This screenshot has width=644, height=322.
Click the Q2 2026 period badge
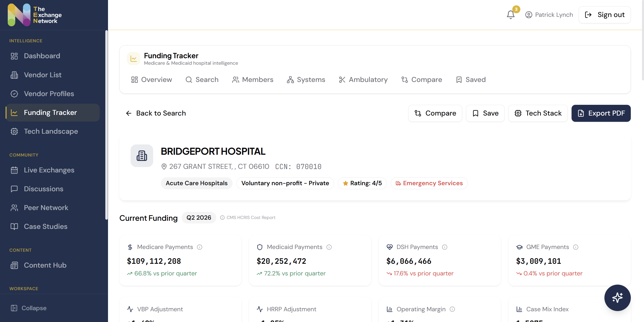(x=199, y=218)
